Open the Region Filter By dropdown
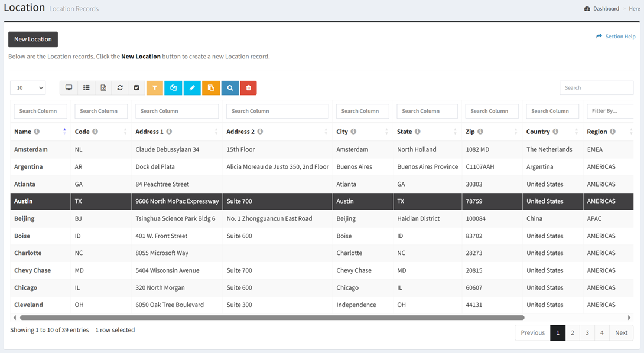This screenshot has height=353, width=644. (x=609, y=111)
